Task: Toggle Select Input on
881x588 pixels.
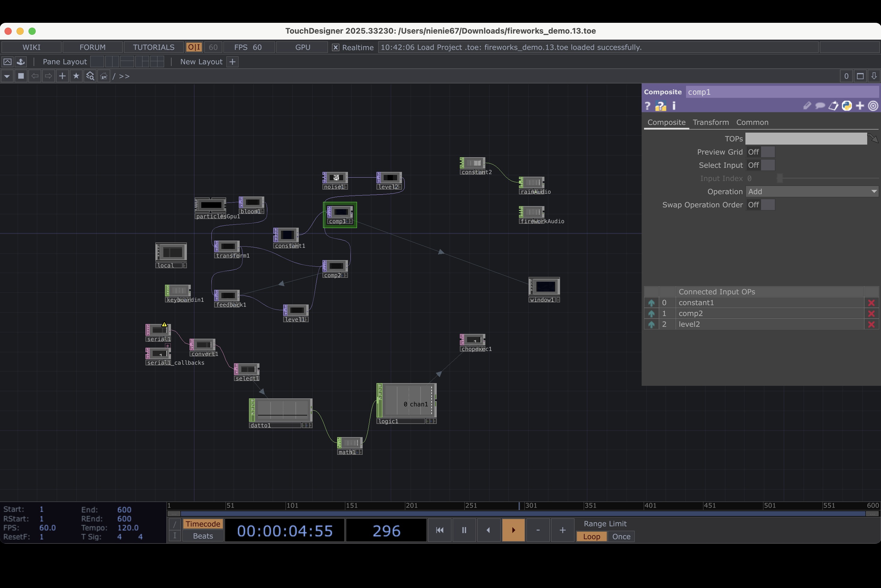Action: (760, 165)
